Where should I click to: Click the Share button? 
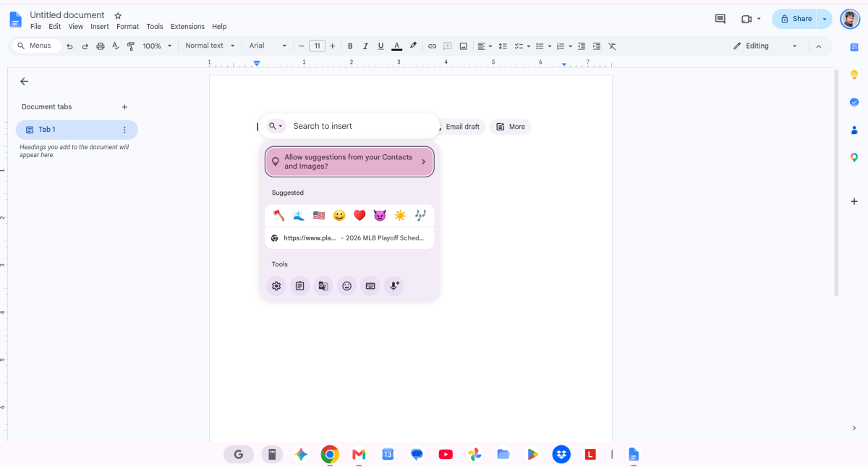point(796,19)
